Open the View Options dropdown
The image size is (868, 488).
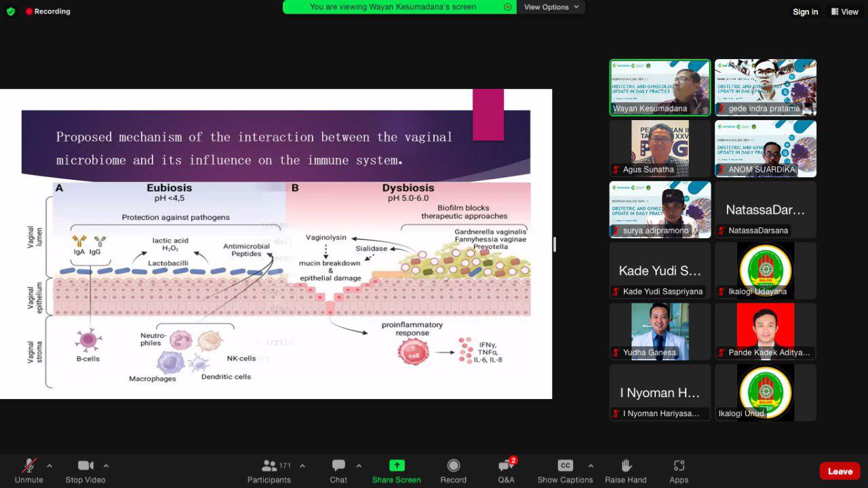click(x=551, y=7)
